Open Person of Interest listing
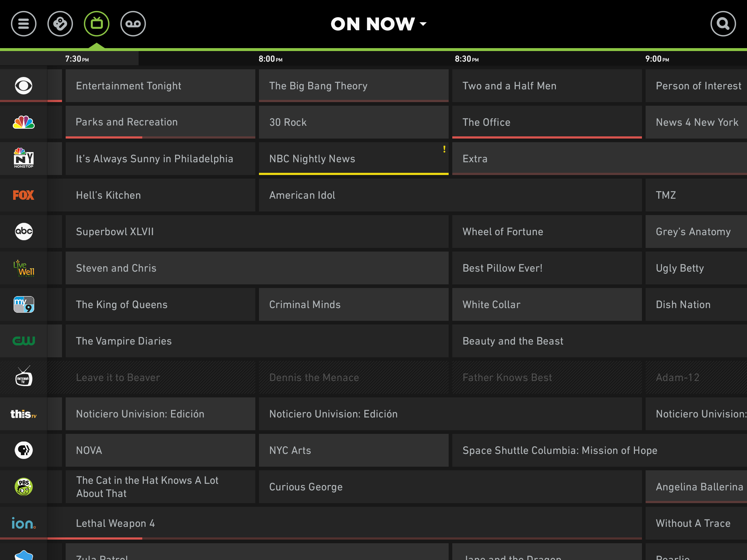747x560 pixels. click(696, 86)
